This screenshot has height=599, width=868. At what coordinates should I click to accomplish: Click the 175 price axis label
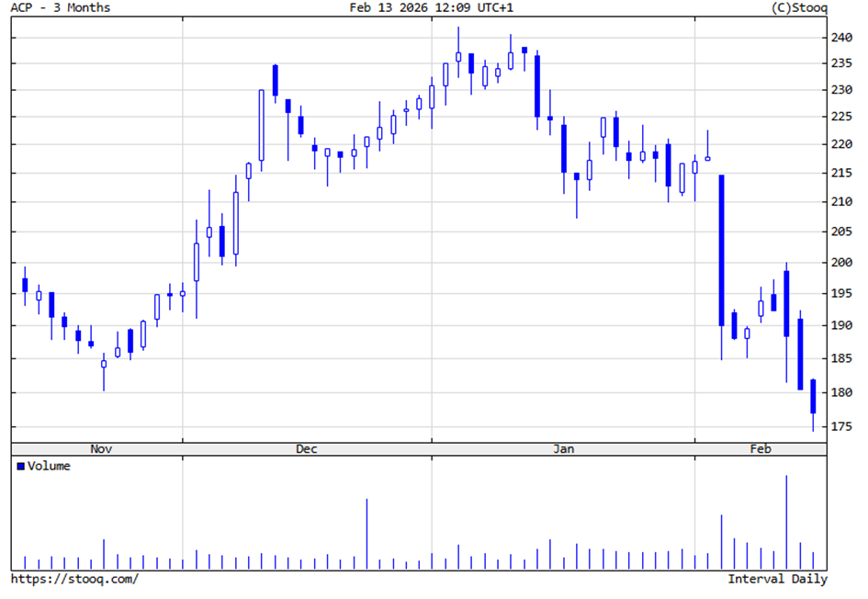[841, 426]
